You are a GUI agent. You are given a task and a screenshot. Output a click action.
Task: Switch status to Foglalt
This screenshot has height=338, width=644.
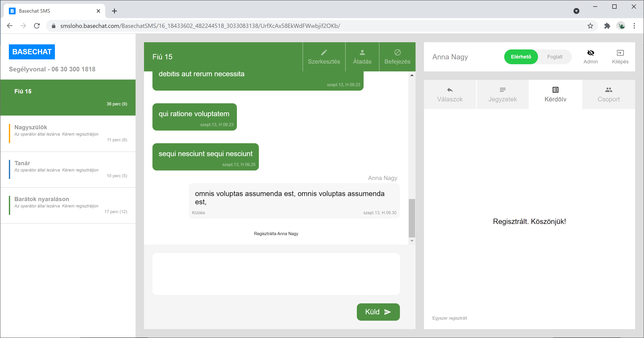pyautogui.click(x=554, y=57)
